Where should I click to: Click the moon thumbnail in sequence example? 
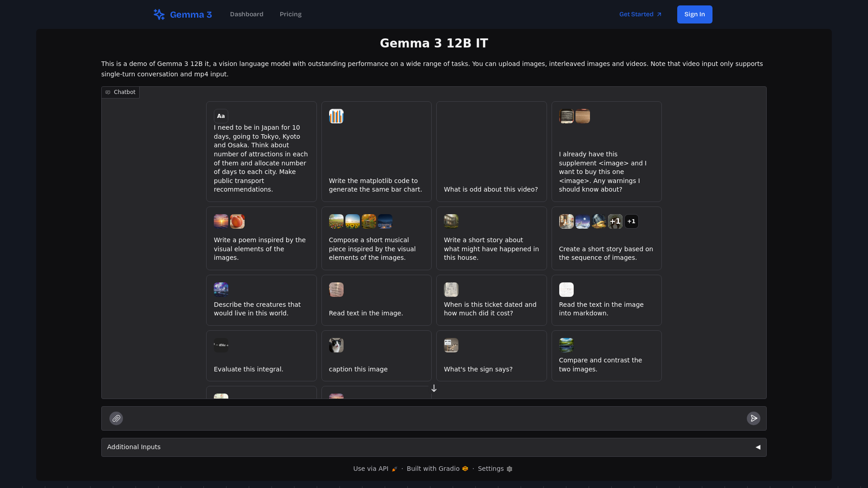point(583,221)
